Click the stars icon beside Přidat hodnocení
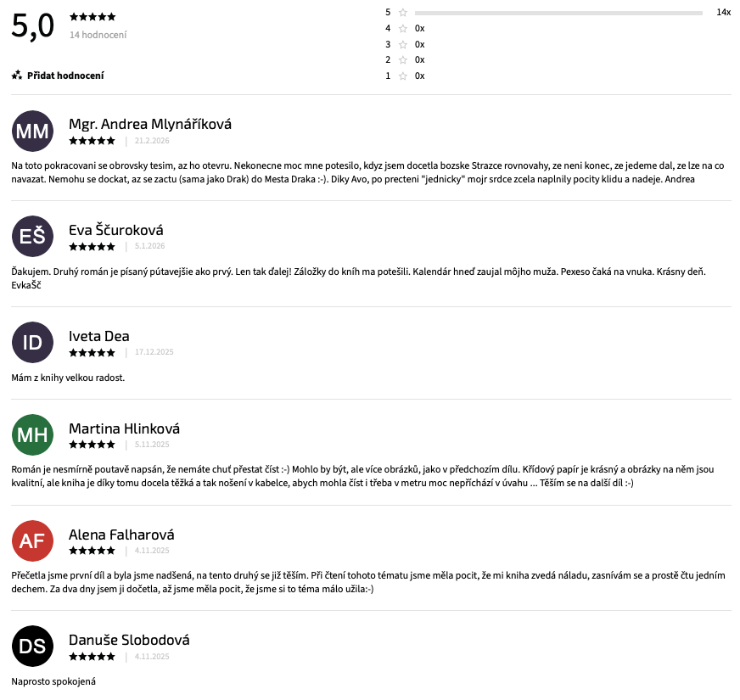Viewport: 740px width, 700px height. 17,76
